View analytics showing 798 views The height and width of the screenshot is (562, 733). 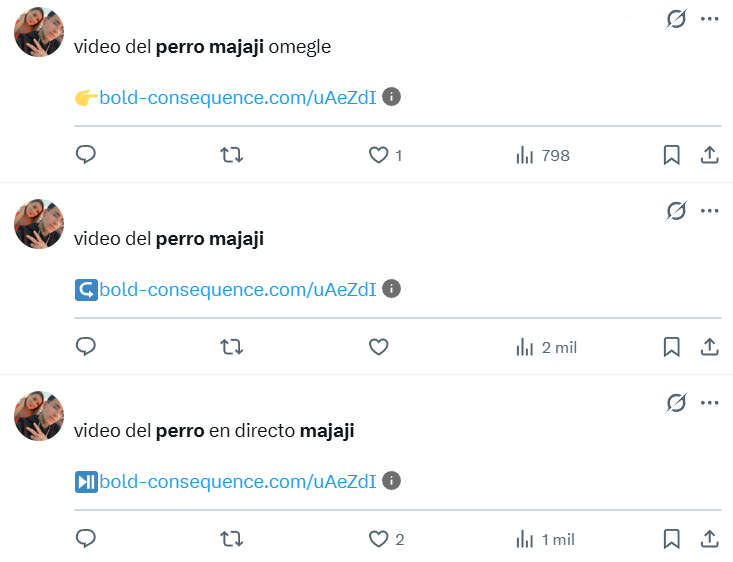tap(542, 155)
